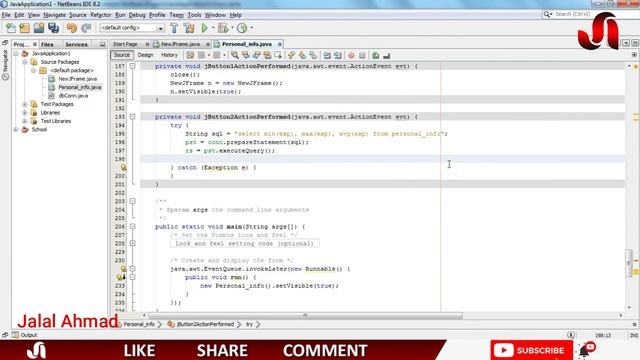Click the New File toolbar icon
This screenshot has height=360, width=640.
[11, 28]
